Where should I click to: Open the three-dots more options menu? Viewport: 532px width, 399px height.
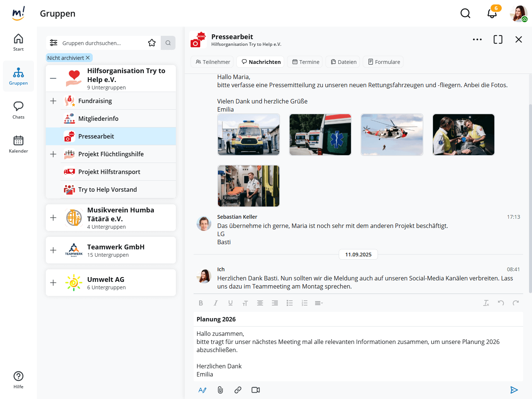tap(477, 40)
